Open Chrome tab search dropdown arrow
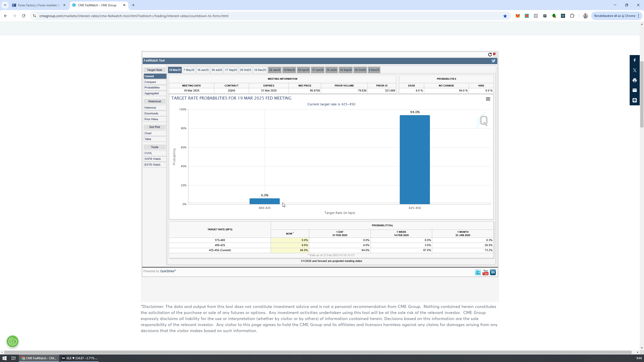The height and width of the screenshot is (362, 644). [x=5, y=5]
